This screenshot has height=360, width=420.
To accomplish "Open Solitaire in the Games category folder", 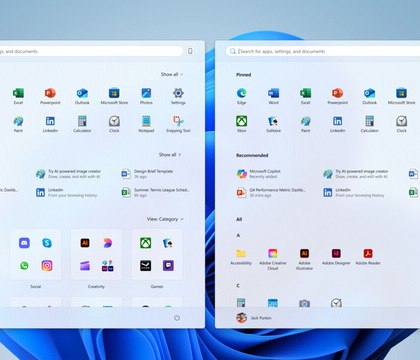I will (x=168, y=243).
